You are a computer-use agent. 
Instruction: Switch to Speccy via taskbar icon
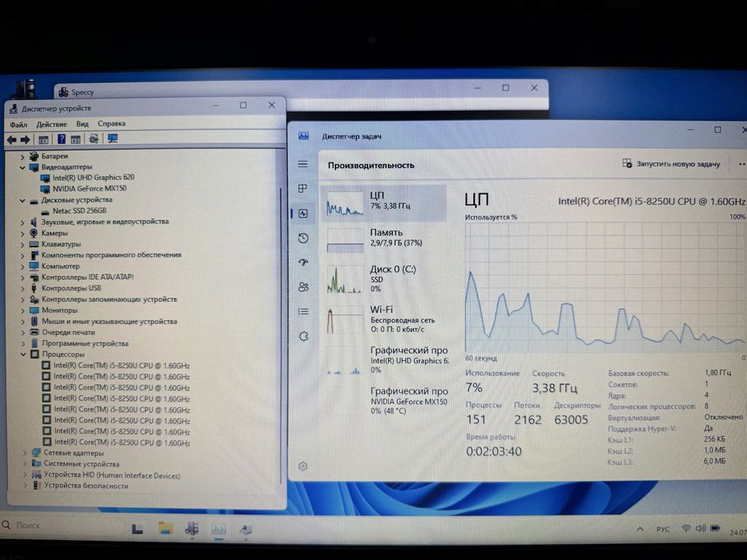tap(192, 528)
